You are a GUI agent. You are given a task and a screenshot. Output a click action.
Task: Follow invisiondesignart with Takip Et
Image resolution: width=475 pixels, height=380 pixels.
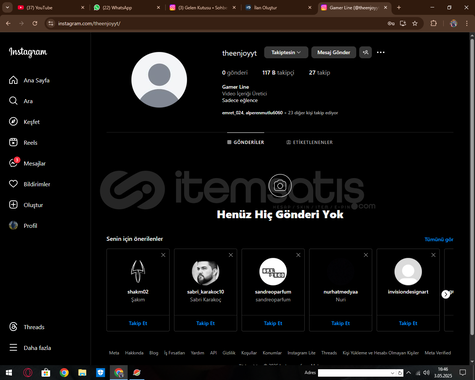tap(408, 323)
